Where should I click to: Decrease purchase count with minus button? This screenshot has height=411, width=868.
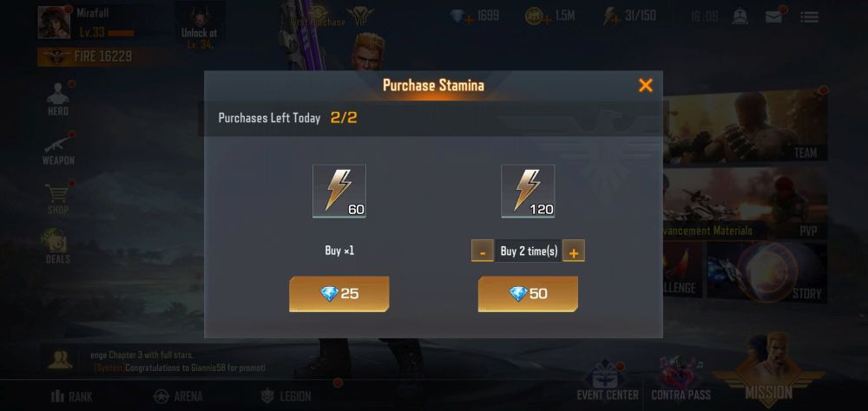coord(482,251)
